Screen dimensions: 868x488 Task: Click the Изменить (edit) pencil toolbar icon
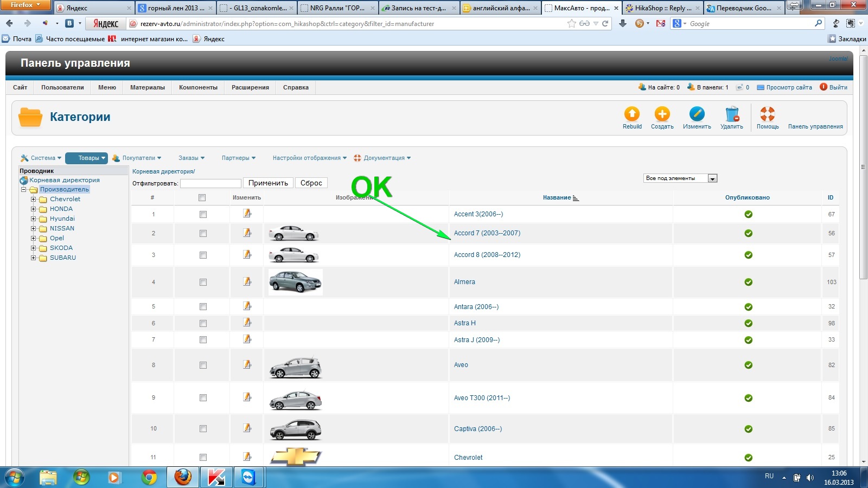pos(697,114)
